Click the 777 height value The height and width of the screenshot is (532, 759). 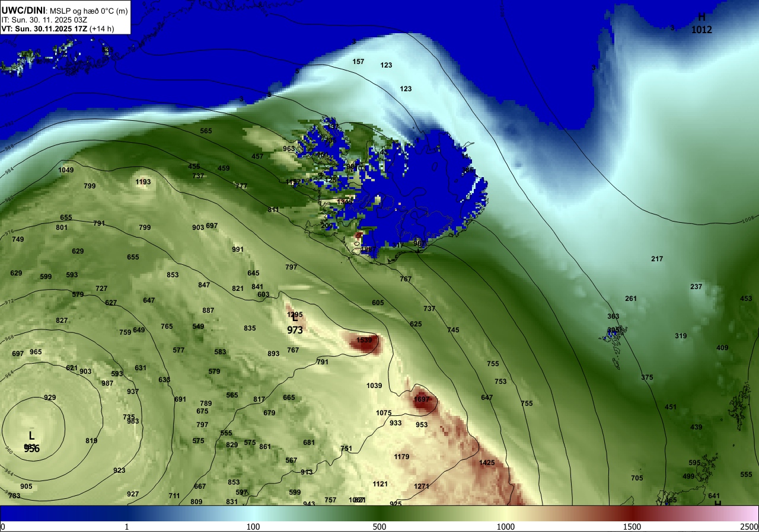(x=241, y=186)
